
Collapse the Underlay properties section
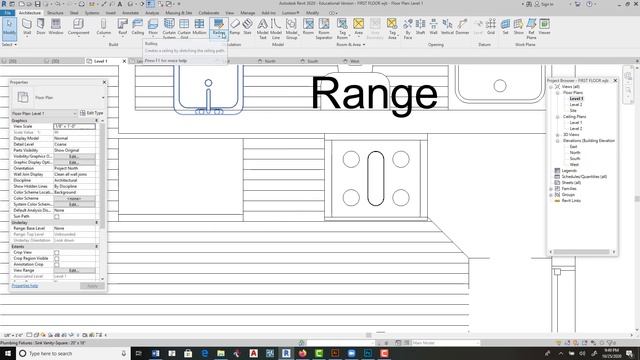click(97, 222)
